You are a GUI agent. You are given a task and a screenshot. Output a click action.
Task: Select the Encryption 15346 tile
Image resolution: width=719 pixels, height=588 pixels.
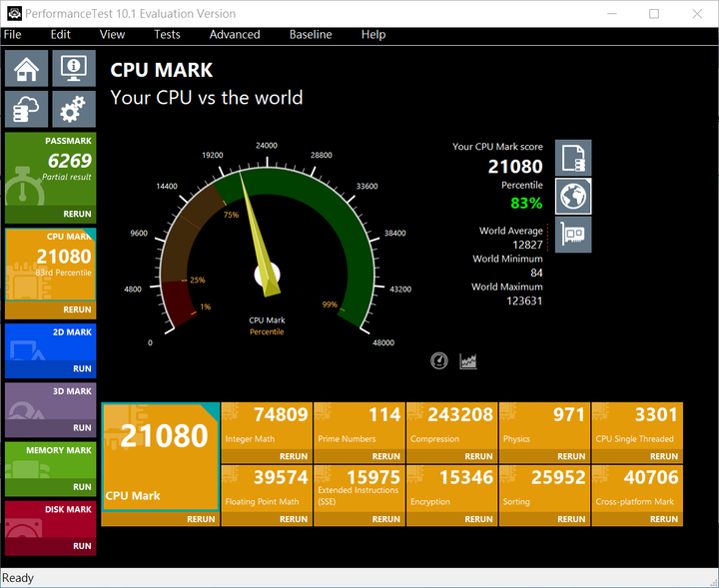(452, 488)
